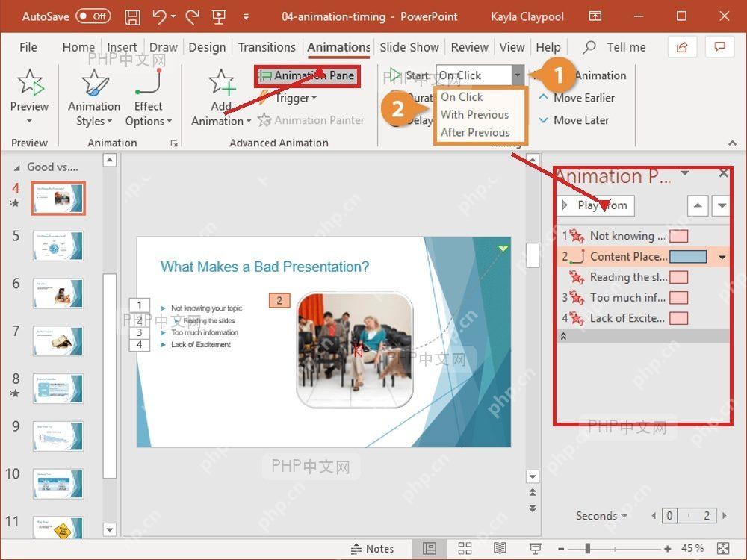Click the Preview star icon
This screenshot has width=747, height=560.
point(30,82)
